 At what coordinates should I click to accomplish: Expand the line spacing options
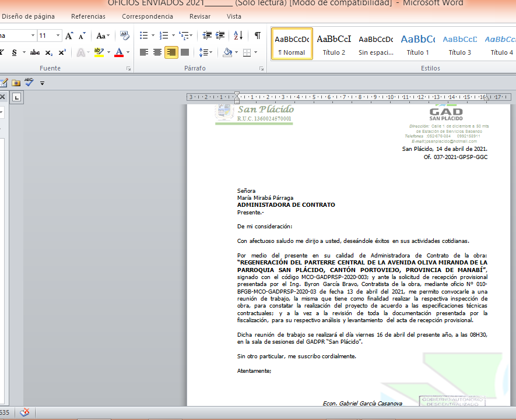click(x=205, y=52)
